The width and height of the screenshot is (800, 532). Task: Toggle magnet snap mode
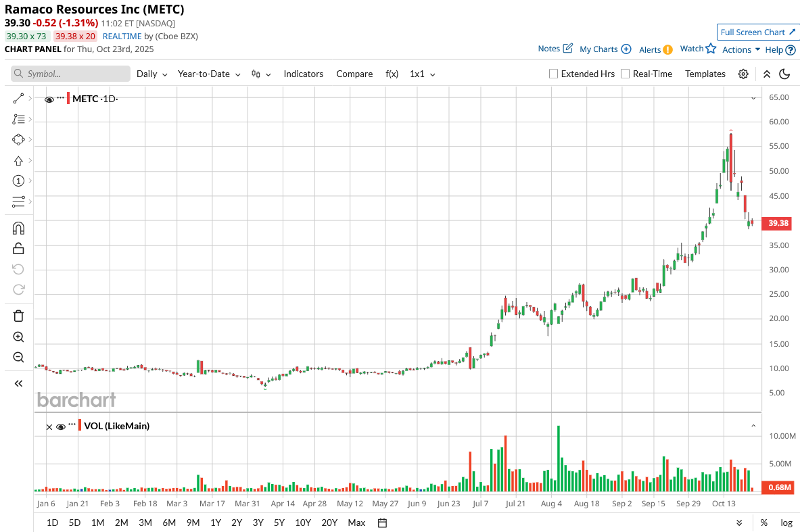coord(18,228)
